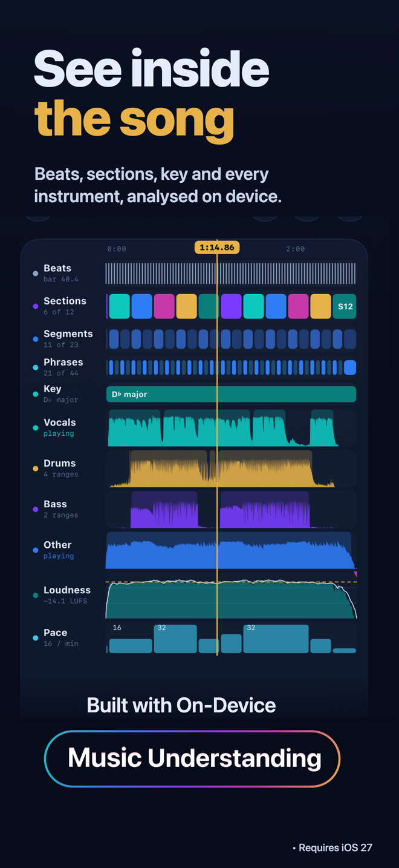Click the teal dot beside Key
This screenshot has width=399, height=868.
[36, 394]
